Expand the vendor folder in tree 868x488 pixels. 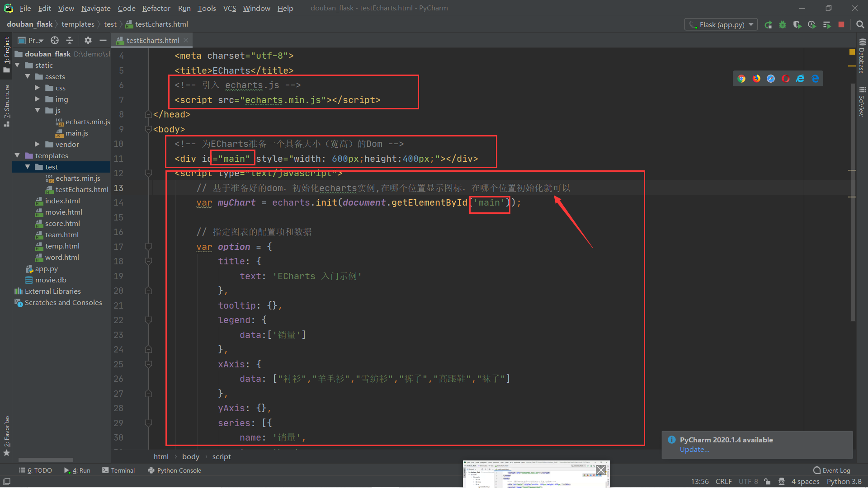[38, 144]
